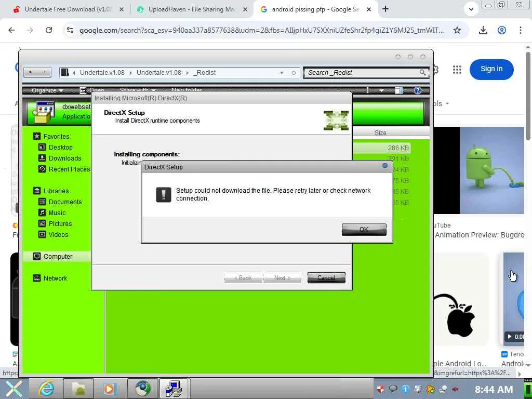Open the Chrome profile icon
The width and height of the screenshot is (532, 399).
[x=502, y=30]
